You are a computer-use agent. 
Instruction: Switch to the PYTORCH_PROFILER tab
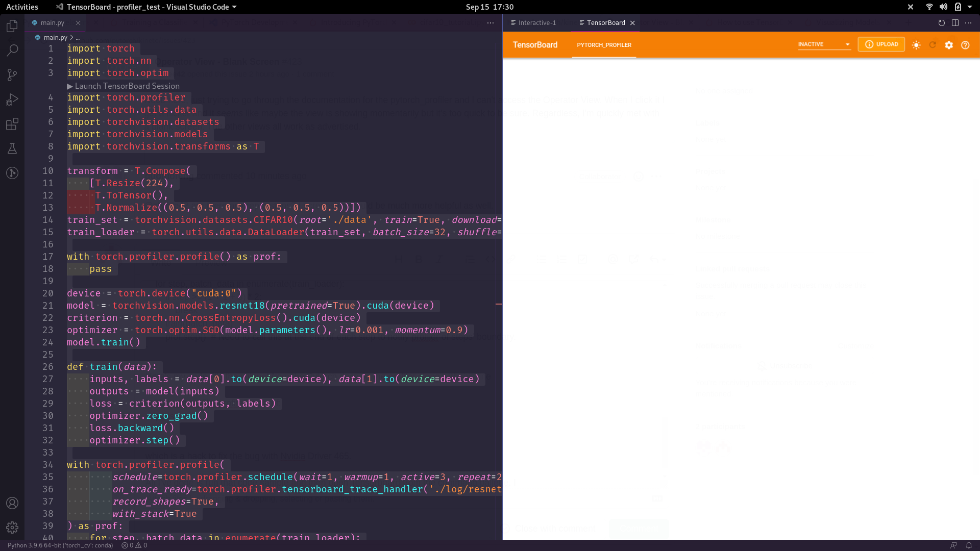pos(604,45)
